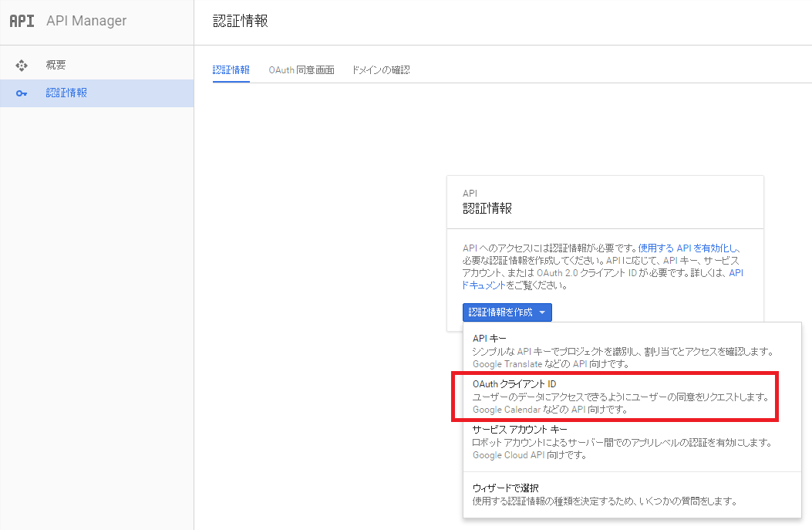Open the OAuth 同意画面 tab
Viewport: 812px width, 530px height.
pos(302,70)
